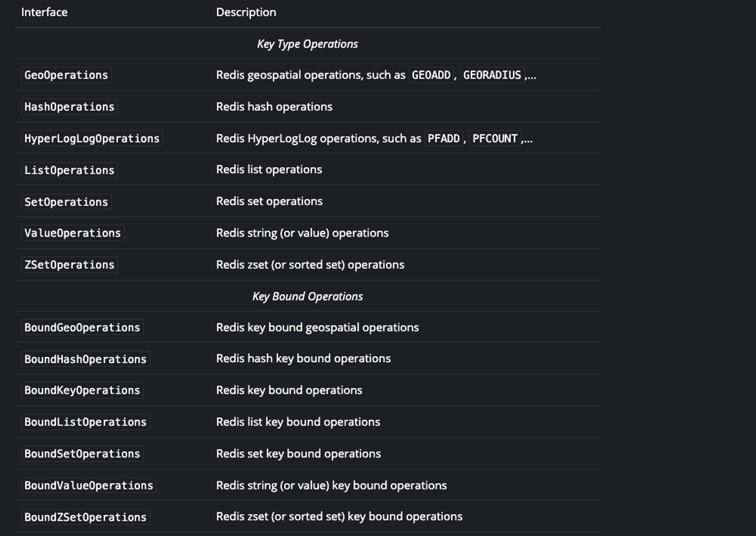Click the 'Redis list operations' description

coord(269,169)
